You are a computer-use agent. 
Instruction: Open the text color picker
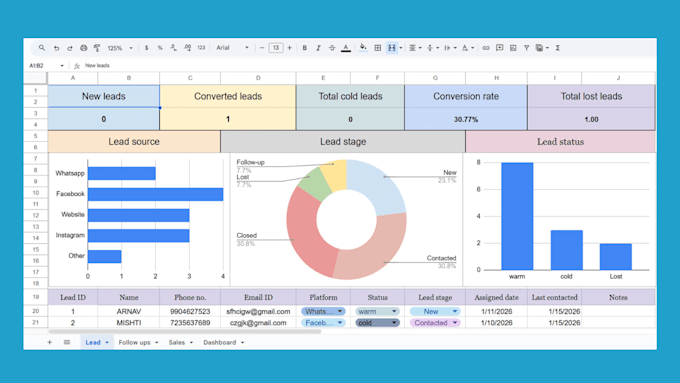click(346, 48)
